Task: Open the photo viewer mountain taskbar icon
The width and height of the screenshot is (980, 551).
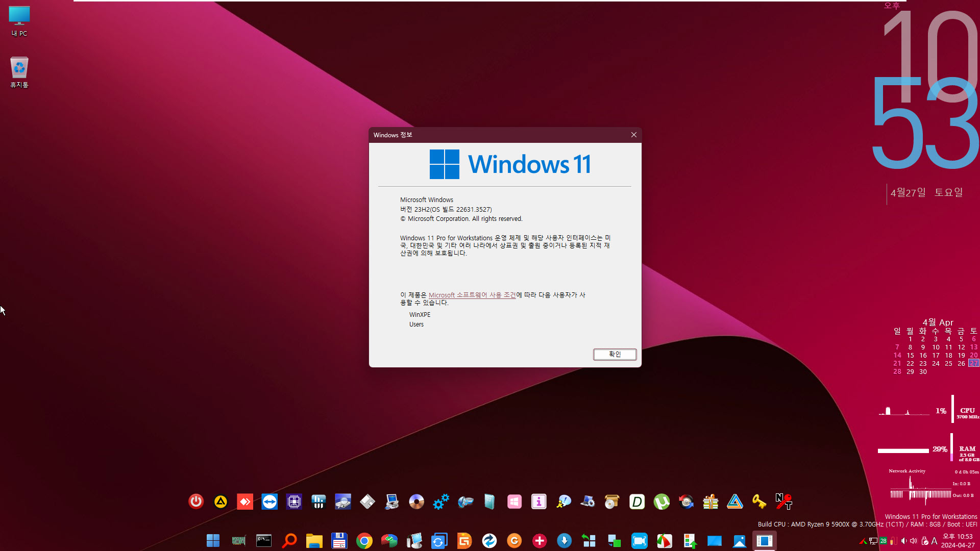Action: click(x=740, y=541)
